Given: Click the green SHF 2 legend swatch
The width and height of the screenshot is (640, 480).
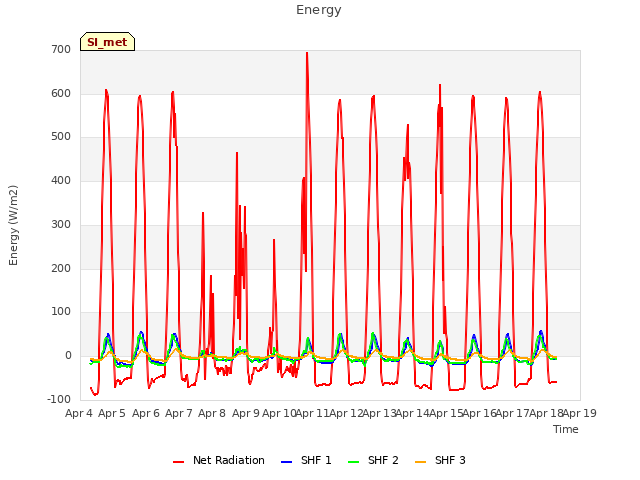Looking at the screenshot, I should click(x=354, y=462).
